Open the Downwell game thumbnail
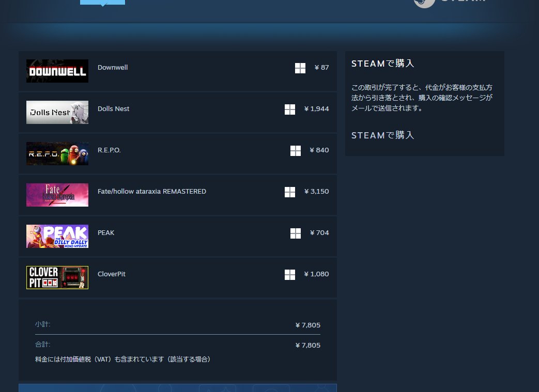 point(57,71)
